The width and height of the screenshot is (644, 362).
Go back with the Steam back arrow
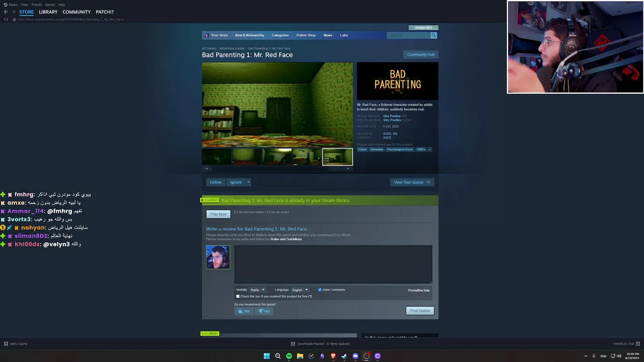point(6,12)
